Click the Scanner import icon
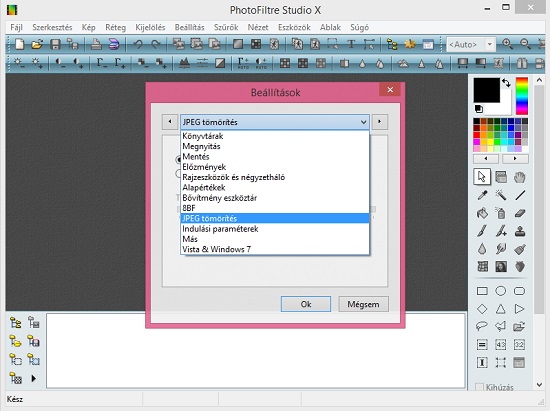Screen dimensions: 550x411 pos(114,44)
